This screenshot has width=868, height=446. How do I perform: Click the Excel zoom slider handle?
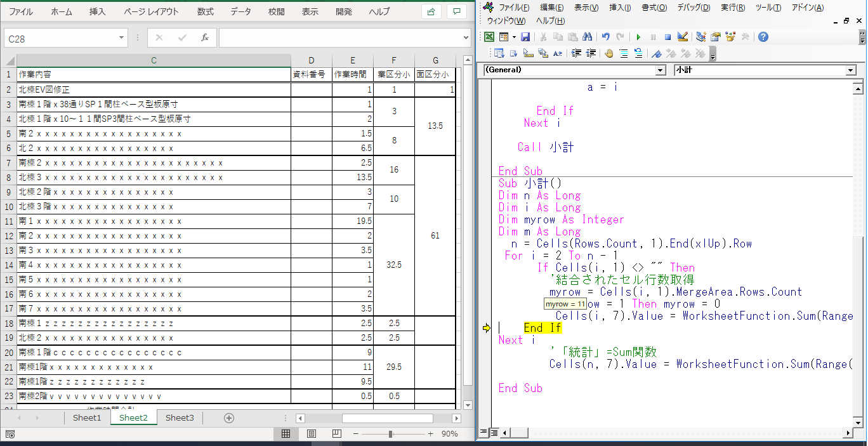coord(390,434)
